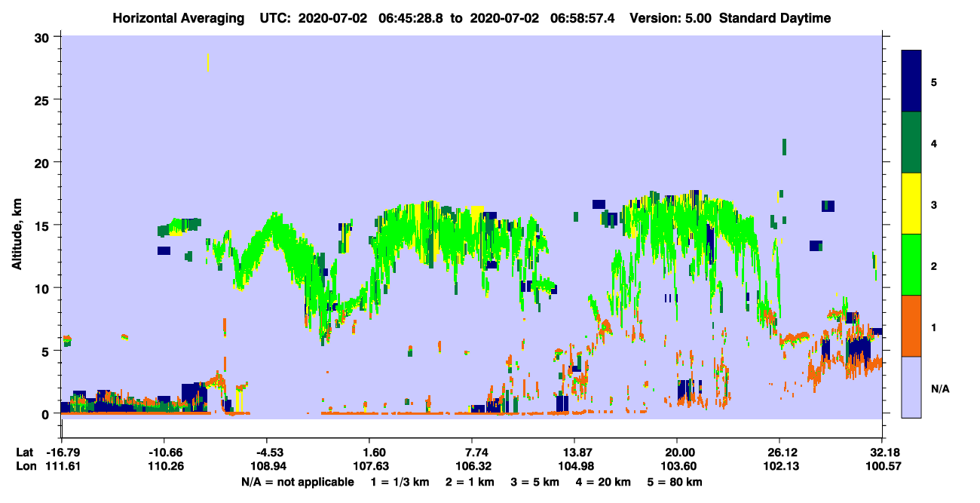Click latitude value 1.60
Viewport: 980px width, 503px height.
(x=375, y=452)
